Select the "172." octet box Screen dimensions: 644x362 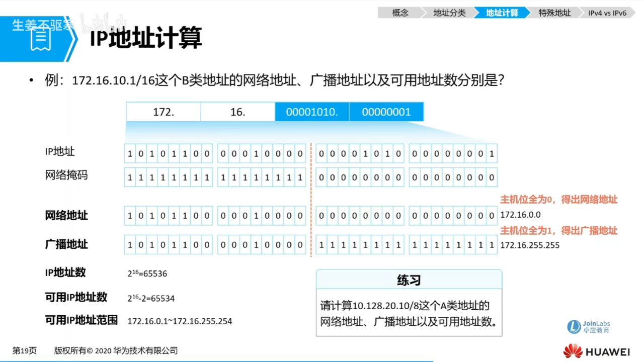[163, 112]
